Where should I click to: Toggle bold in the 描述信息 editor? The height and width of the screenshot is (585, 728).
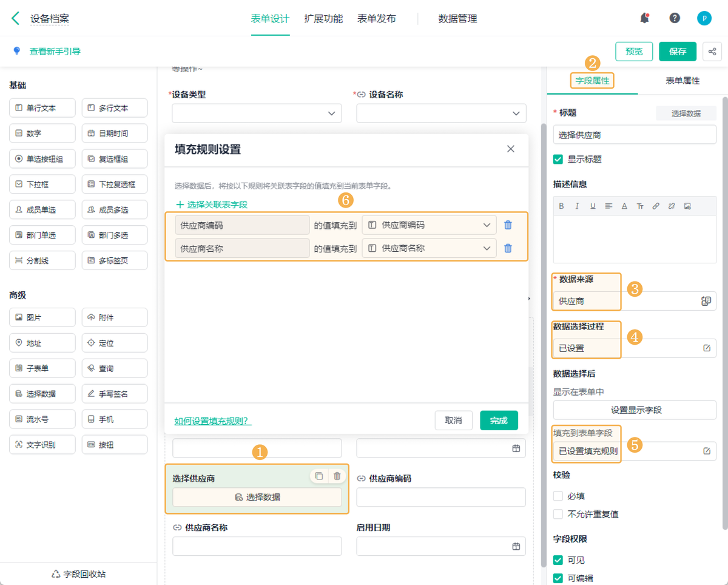pyautogui.click(x=561, y=206)
